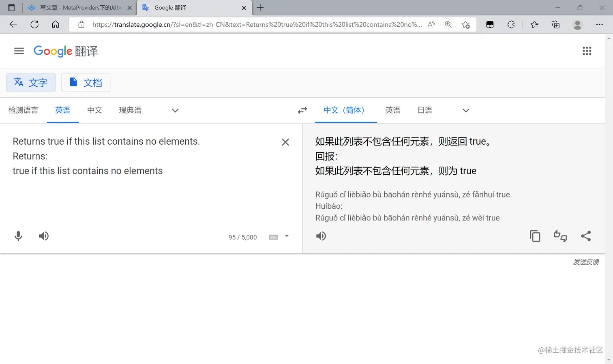Rate this translation with the thumbs icon
Image resolution: width=613 pixels, height=364 pixels.
pyautogui.click(x=560, y=236)
